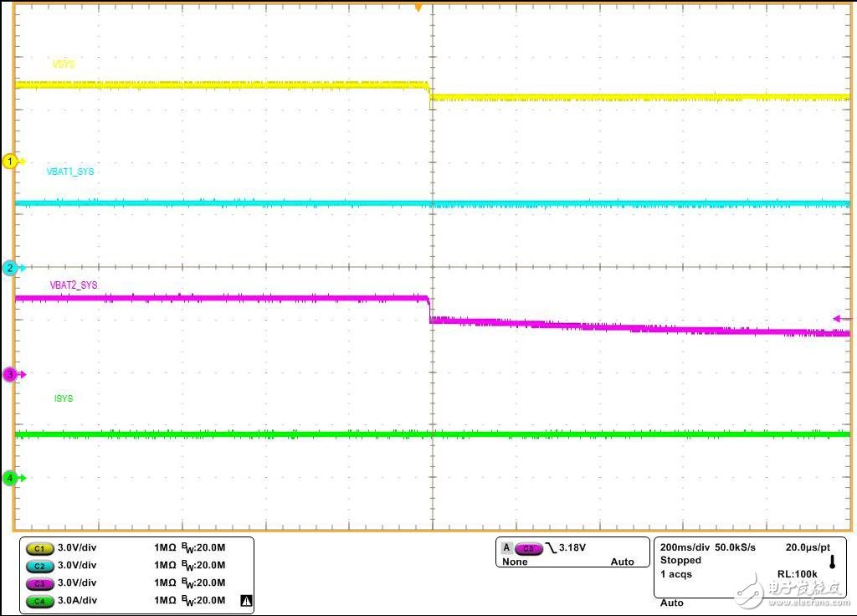Click the 3.18V trigger level readout
857x616 pixels.
(572, 547)
